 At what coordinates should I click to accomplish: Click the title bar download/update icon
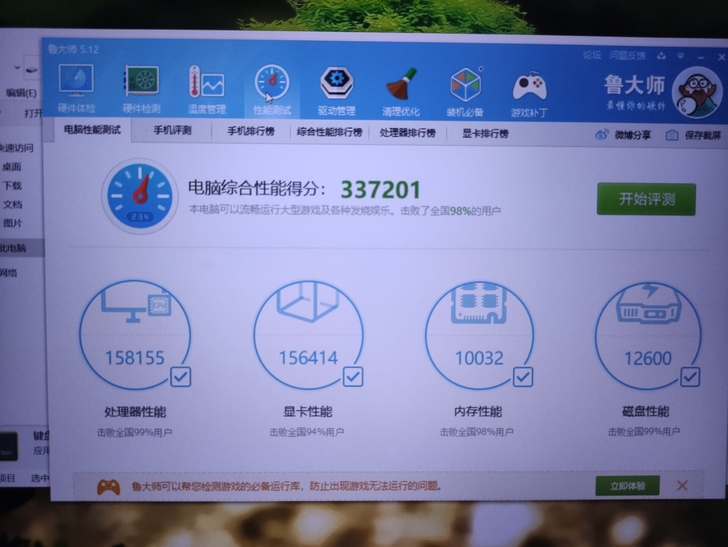click(661, 56)
